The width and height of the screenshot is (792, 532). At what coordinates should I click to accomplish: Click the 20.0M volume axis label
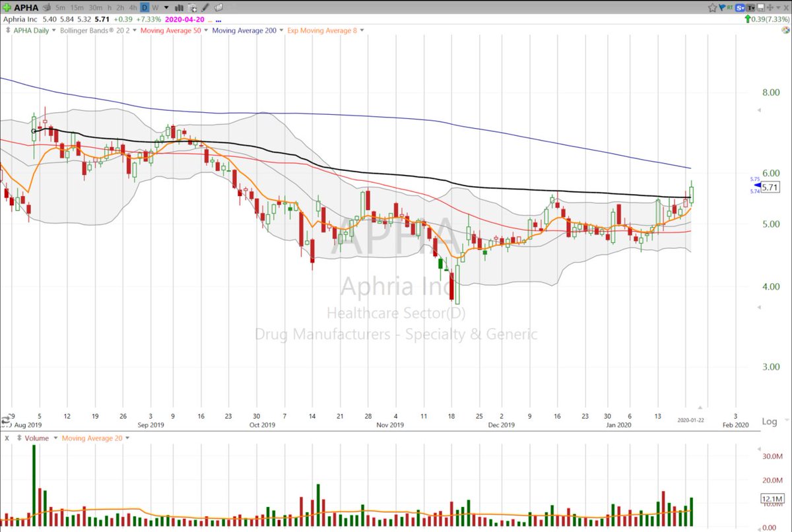coord(772,481)
